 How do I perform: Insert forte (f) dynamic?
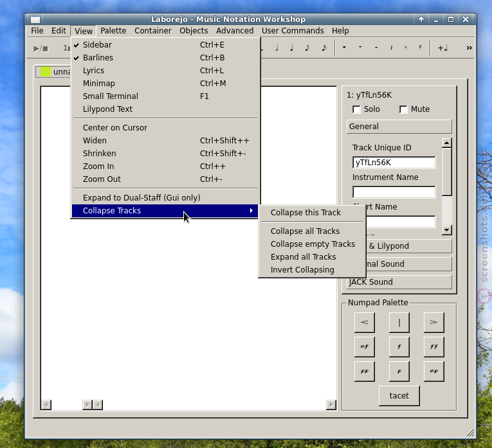pyautogui.click(x=399, y=346)
